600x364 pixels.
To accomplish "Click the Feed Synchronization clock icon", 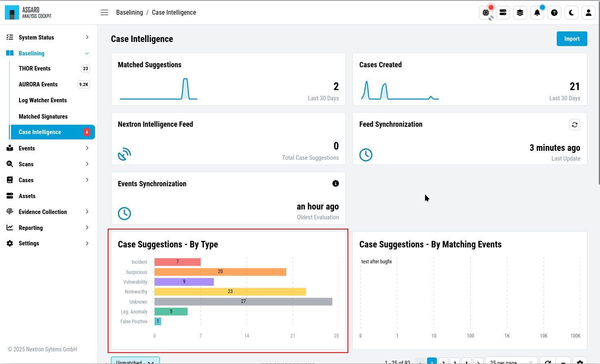I will point(366,154).
